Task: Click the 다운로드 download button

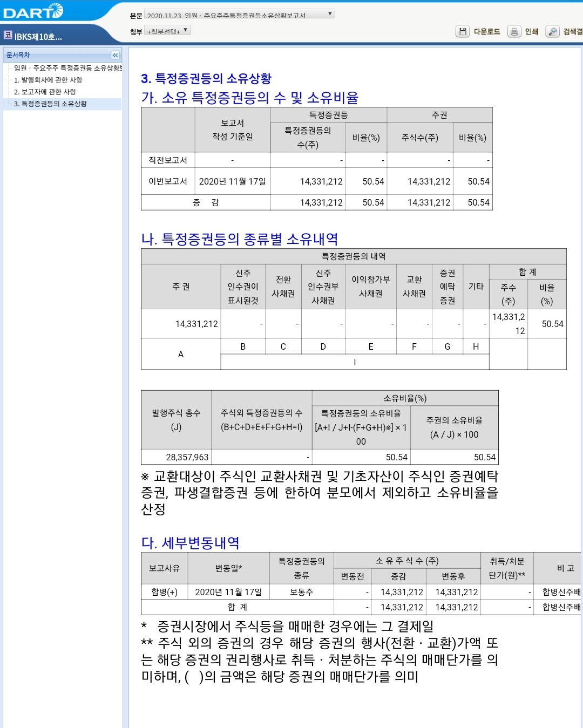Action: (478, 31)
